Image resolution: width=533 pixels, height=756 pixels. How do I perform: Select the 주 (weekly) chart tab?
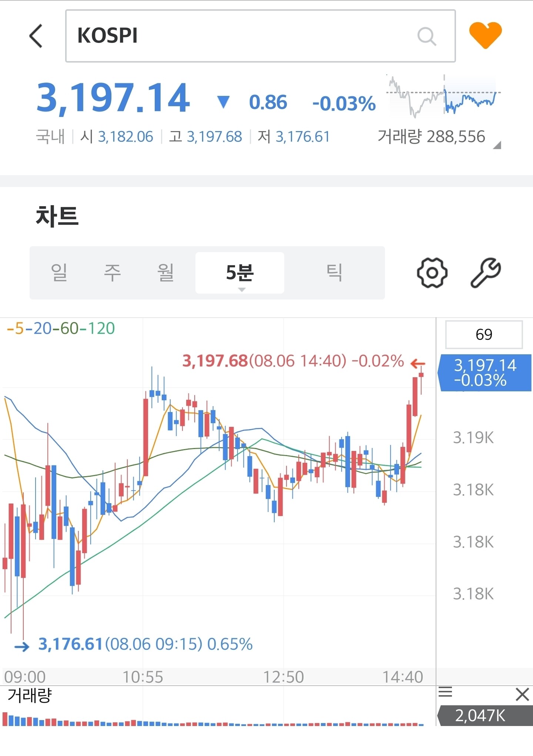click(113, 273)
